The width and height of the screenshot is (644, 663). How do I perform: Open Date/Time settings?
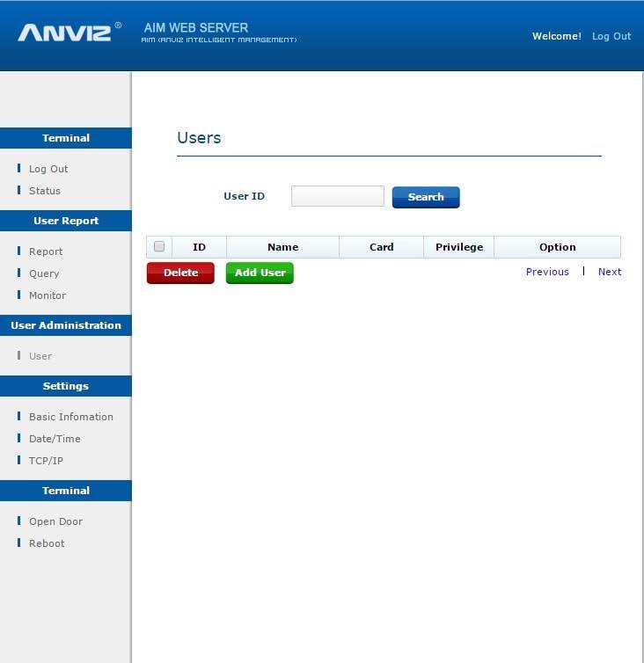[x=55, y=439]
